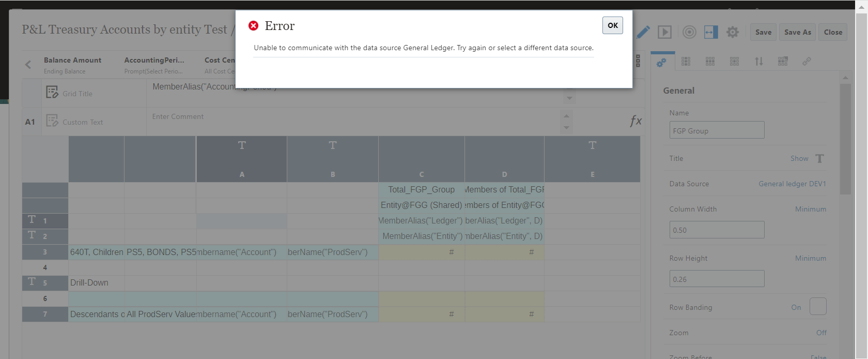This screenshot has height=359, width=868.
Task: Toggle the Row Banding checkbox
Action: 817,307
